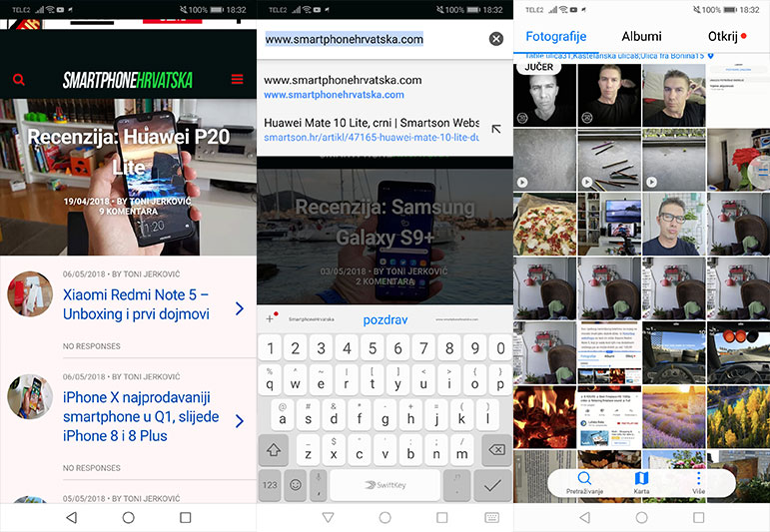The height and width of the screenshot is (532, 770).
Task: Select the Huawei Mate 10 Lite suggestion
Action: (371, 130)
